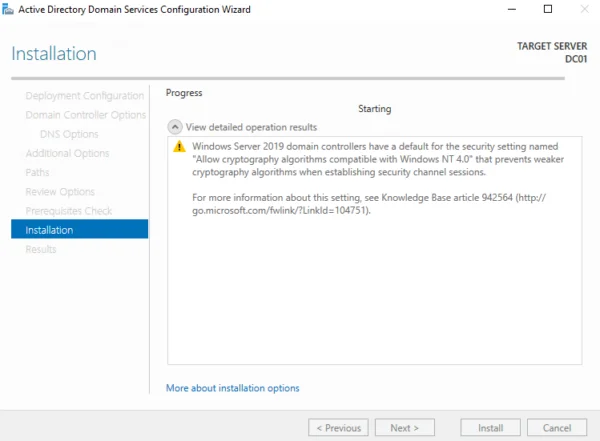The height and width of the screenshot is (441, 600).
Task: Go to Review Options step
Action: [60, 191]
